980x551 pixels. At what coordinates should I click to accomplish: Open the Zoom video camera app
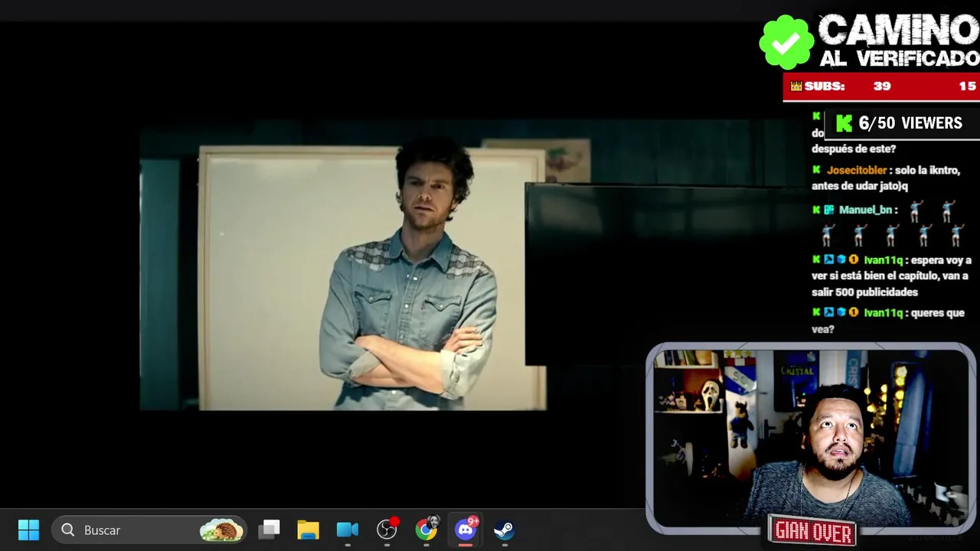(348, 530)
